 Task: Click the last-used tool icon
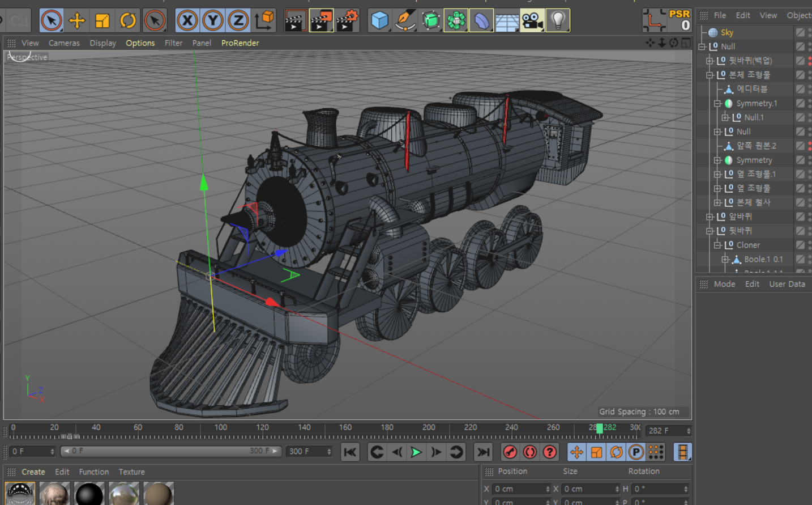tap(155, 21)
